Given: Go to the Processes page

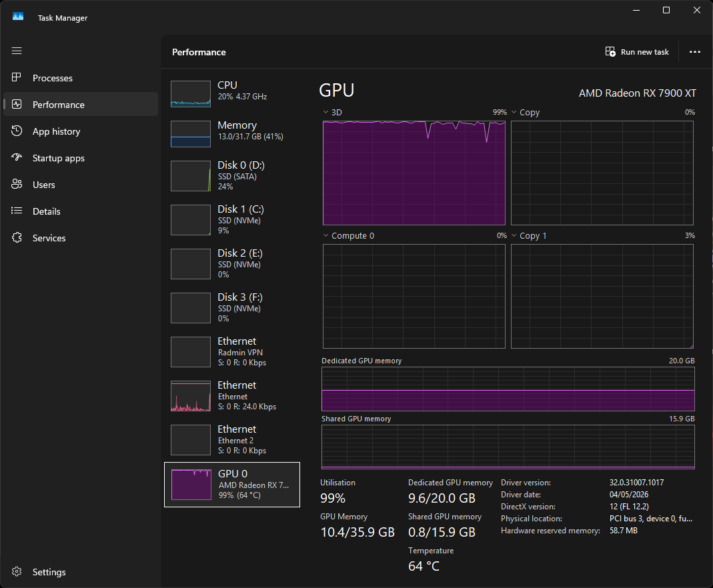Looking at the screenshot, I should [x=81, y=78].
